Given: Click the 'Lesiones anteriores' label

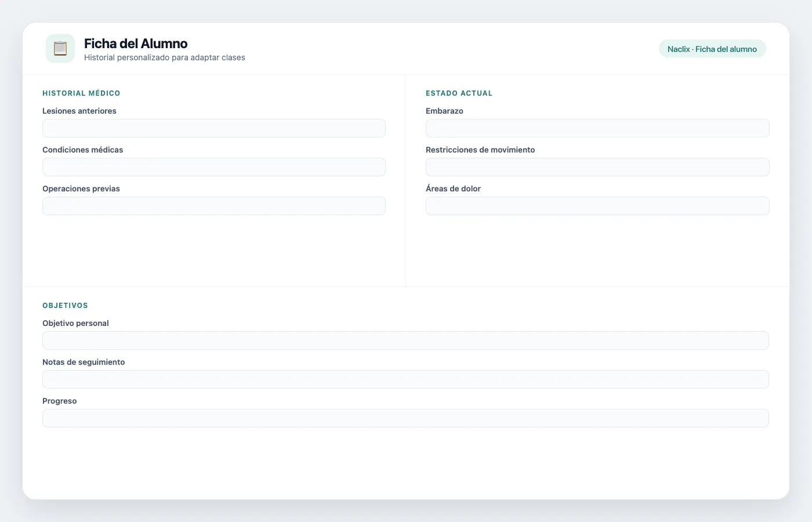Looking at the screenshot, I should point(79,111).
